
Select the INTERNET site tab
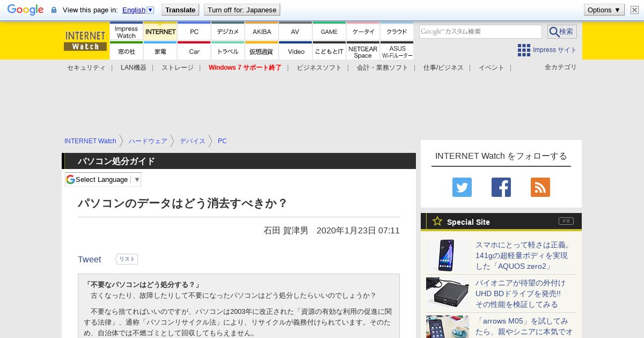pos(160,32)
